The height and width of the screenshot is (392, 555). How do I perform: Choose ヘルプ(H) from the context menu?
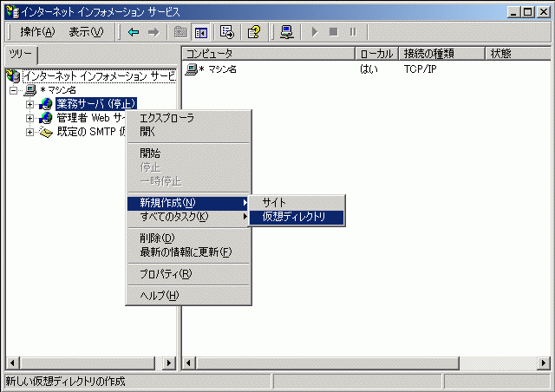(189, 296)
